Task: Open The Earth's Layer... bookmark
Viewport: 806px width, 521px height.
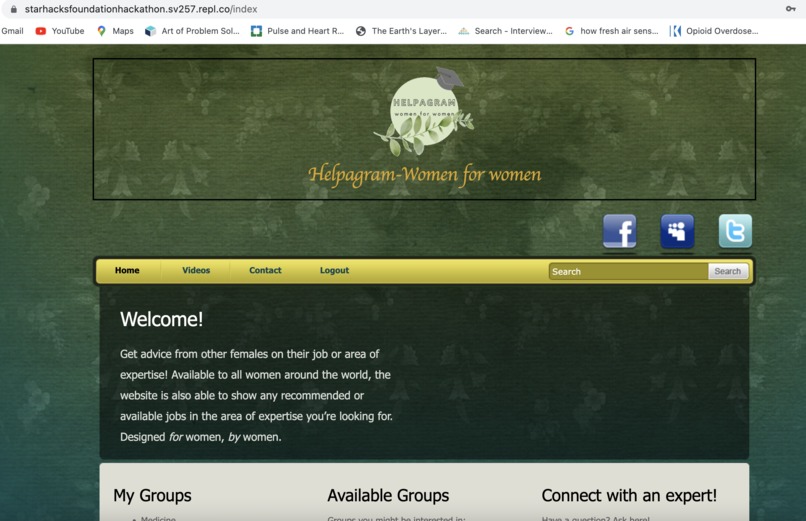Action: coord(401,31)
